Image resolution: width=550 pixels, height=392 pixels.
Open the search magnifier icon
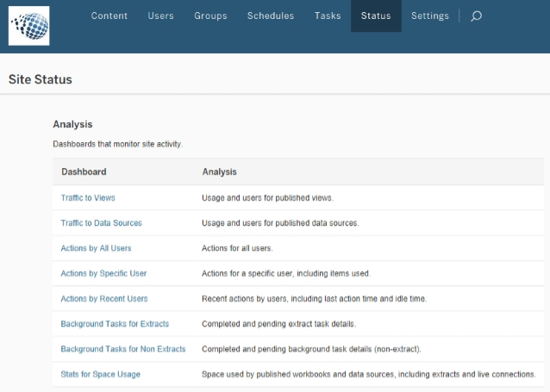pyautogui.click(x=476, y=16)
